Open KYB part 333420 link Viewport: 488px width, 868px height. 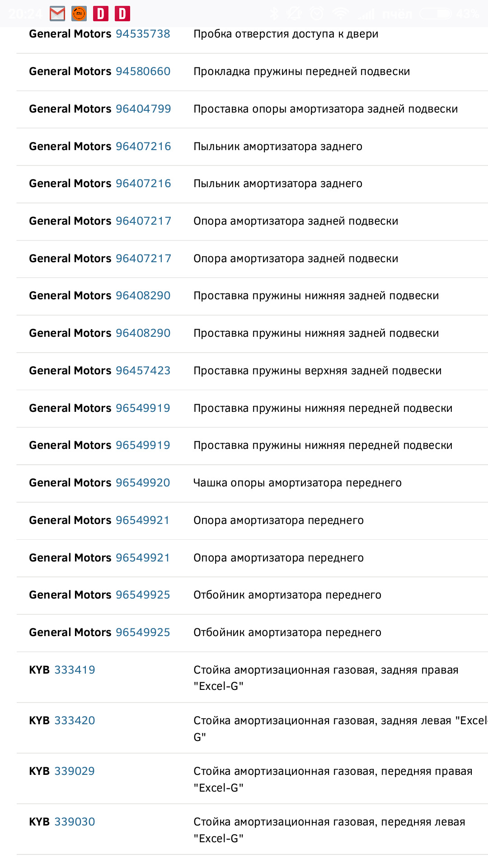[75, 721]
